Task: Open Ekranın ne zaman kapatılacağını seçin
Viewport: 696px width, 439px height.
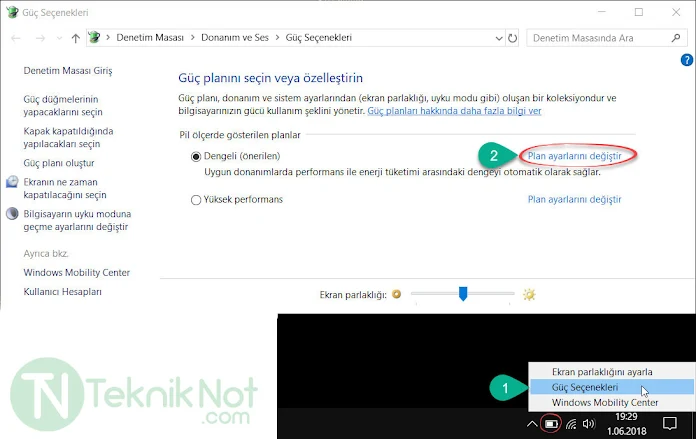Action: coord(65,188)
